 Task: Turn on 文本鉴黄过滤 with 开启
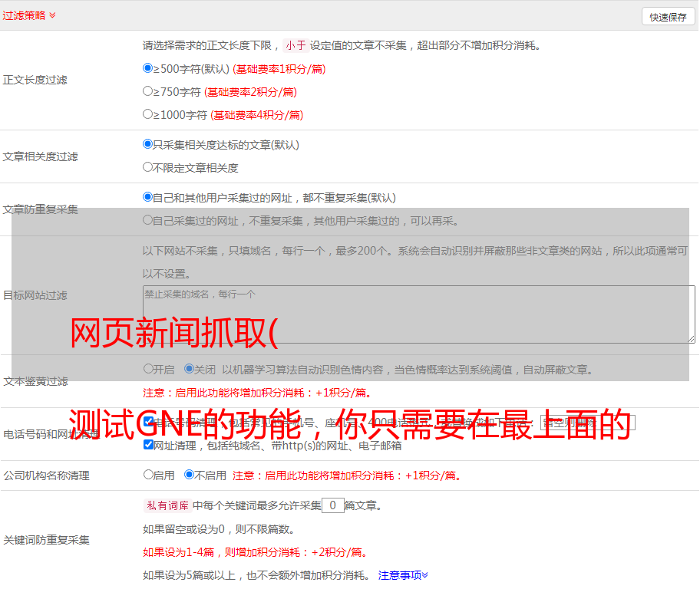tap(148, 369)
